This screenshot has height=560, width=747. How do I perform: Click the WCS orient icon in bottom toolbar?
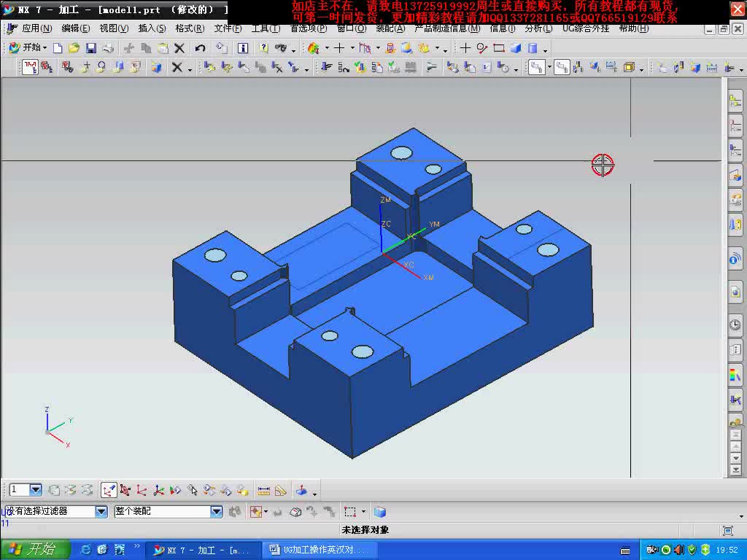tap(142, 490)
